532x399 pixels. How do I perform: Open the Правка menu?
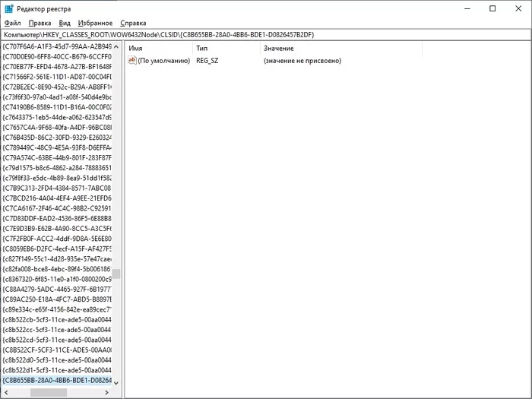pyautogui.click(x=40, y=24)
